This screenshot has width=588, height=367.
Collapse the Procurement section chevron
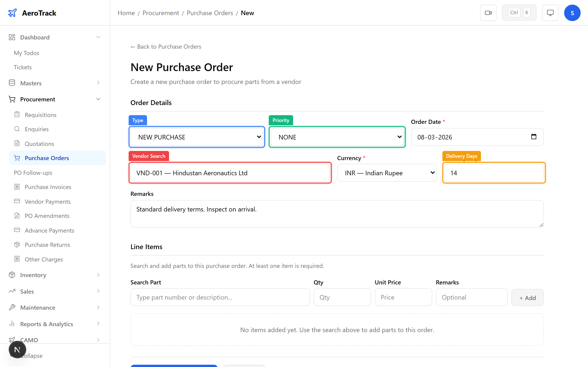coord(98,99)
